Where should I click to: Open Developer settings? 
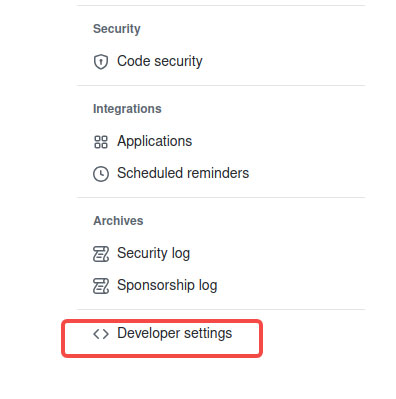tap(174, 333)
